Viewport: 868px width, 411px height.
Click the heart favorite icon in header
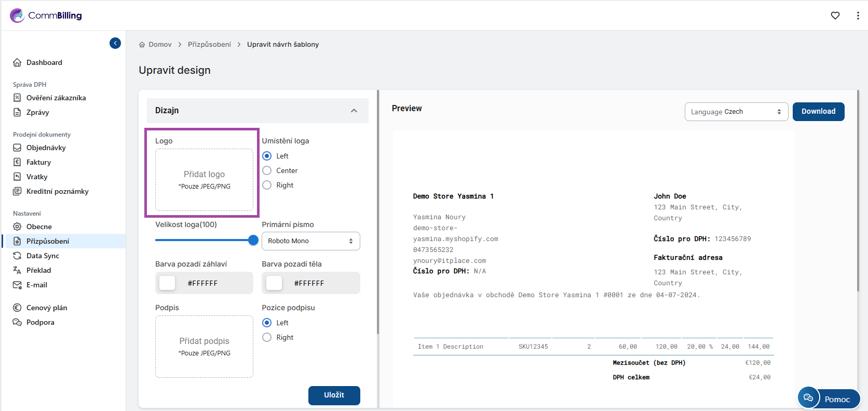coord(835,16)
